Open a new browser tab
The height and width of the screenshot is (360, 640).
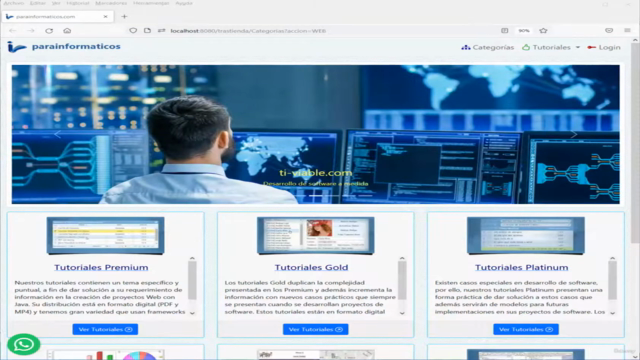pos(124,16)
